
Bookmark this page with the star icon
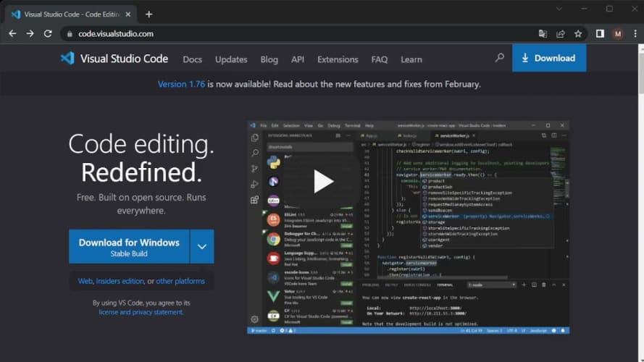[578, 33]
